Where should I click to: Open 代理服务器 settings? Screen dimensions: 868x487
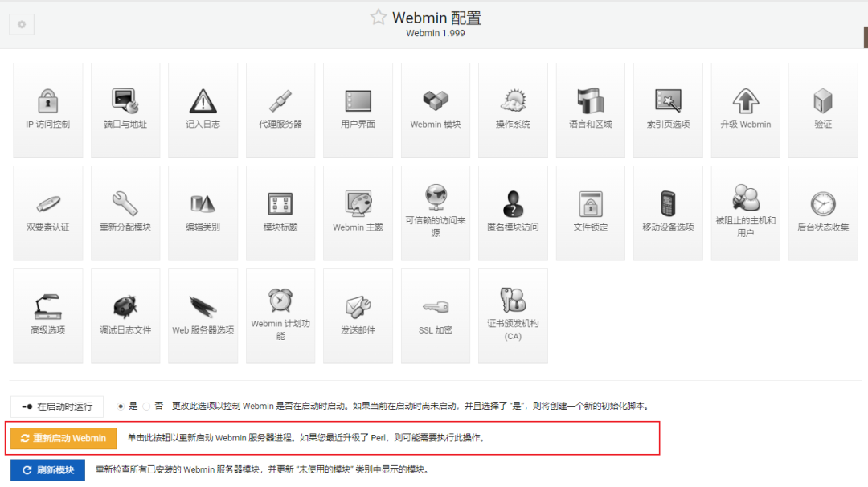click(280, 110)
